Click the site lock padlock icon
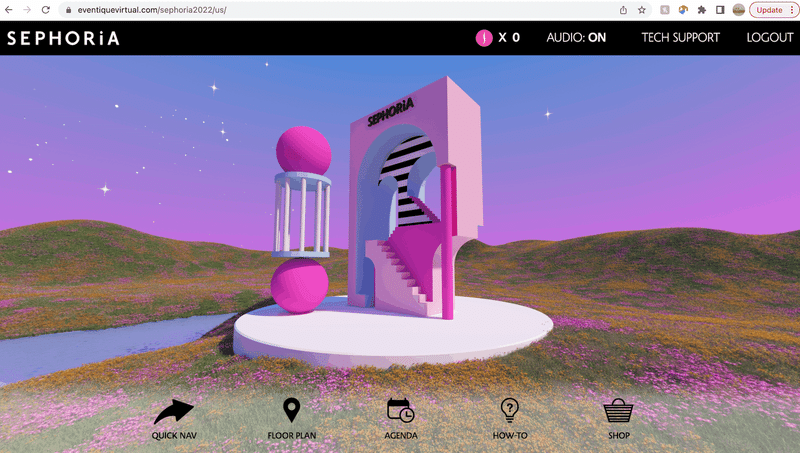The image size is (800, 453). point(68,10)
